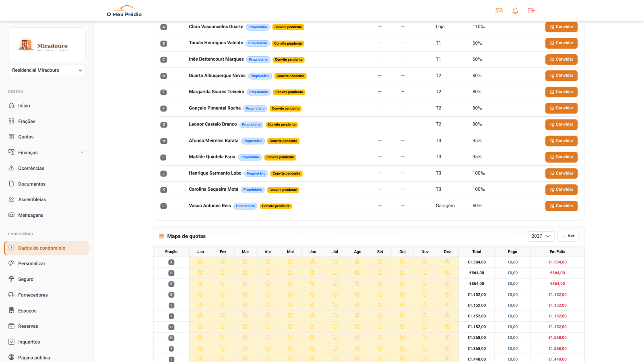The width and height of the screenshot is (644, 362).
Task: Click Convite pendente badge for Duarte Albuquerque Neves
Action: pyautogui.click(x=291, y=76)
